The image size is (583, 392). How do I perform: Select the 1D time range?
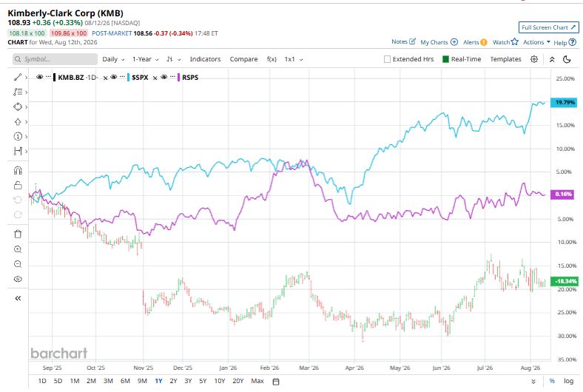click(x=42, y=381)
